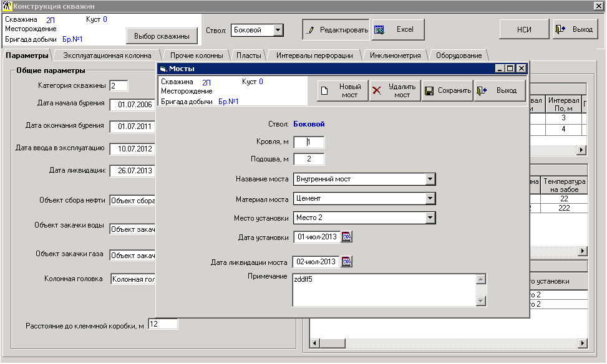This screenshot has height=364, width=607.
Task: Click the Редактировать button label
Action: click(x=344, y=30)
